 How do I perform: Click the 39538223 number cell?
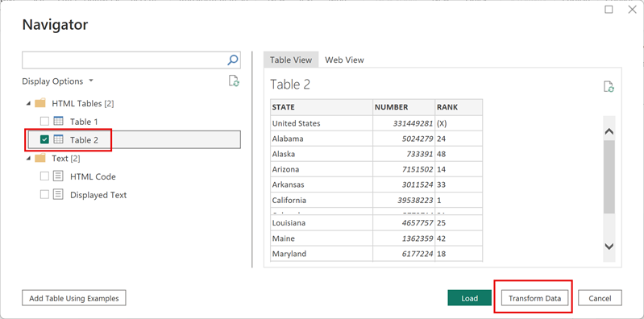404,201
